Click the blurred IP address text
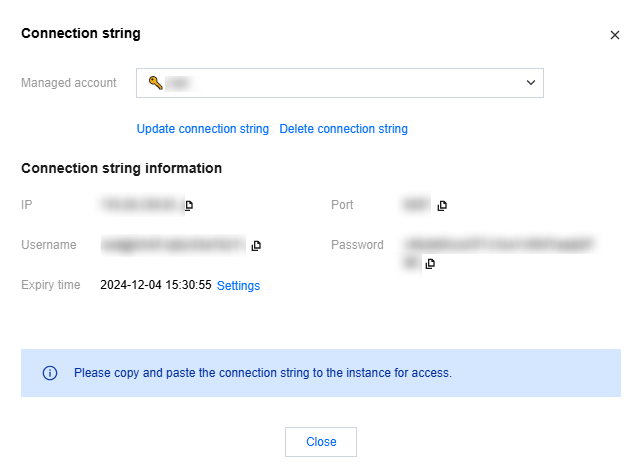 [x=140, y=206]
